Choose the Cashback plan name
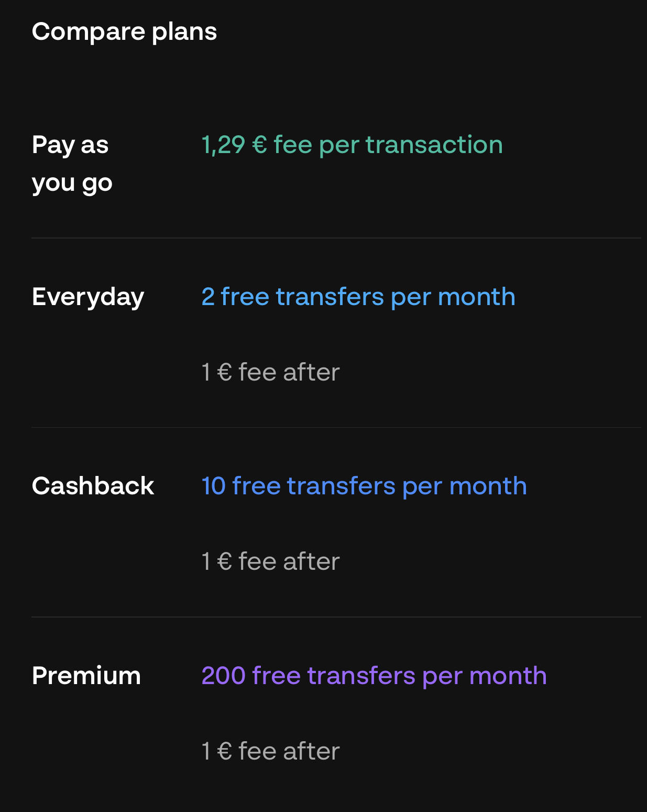This screenshot has height=812, width=647. click(x=93, y=486)
